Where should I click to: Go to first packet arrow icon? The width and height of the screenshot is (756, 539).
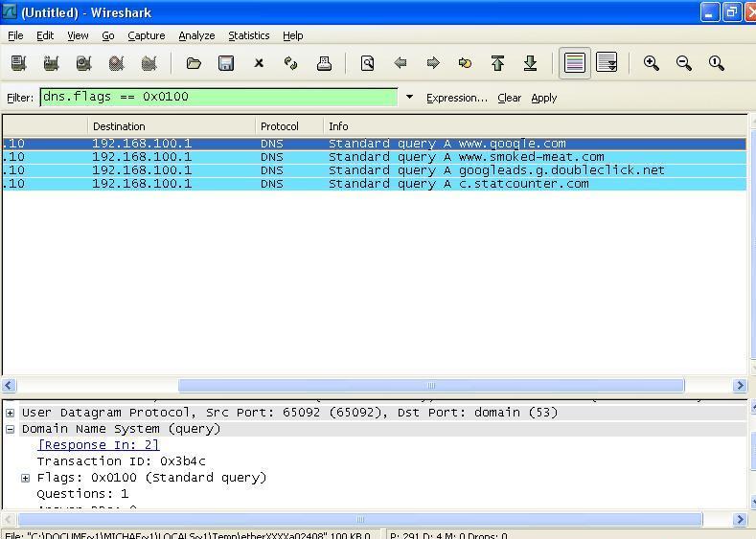point(497,63)
